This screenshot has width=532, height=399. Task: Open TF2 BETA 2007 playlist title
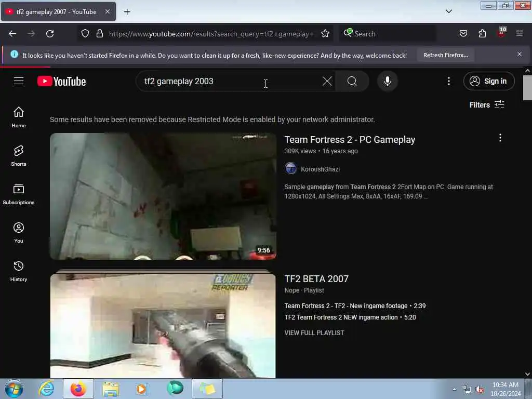316,279
